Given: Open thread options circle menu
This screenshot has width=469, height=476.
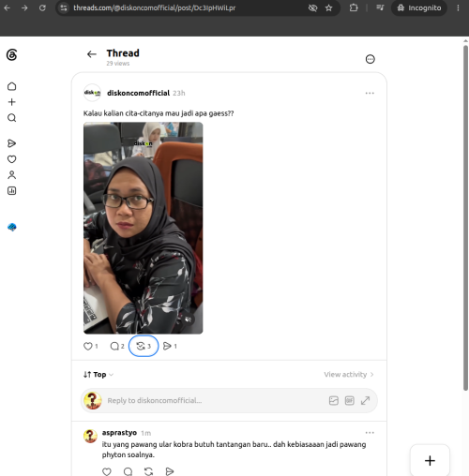Looking at the screenshot, I should [371, 59].
